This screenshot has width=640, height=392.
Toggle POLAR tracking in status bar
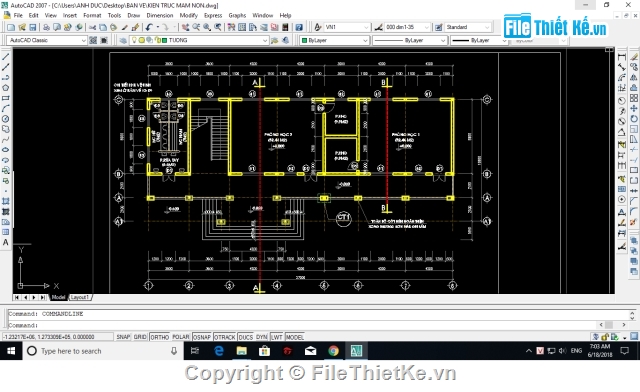point(181,337)
